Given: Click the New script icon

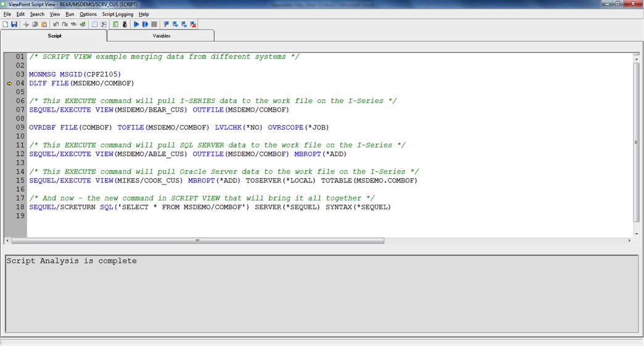Looking at the screenshot, I should (6, 25).
